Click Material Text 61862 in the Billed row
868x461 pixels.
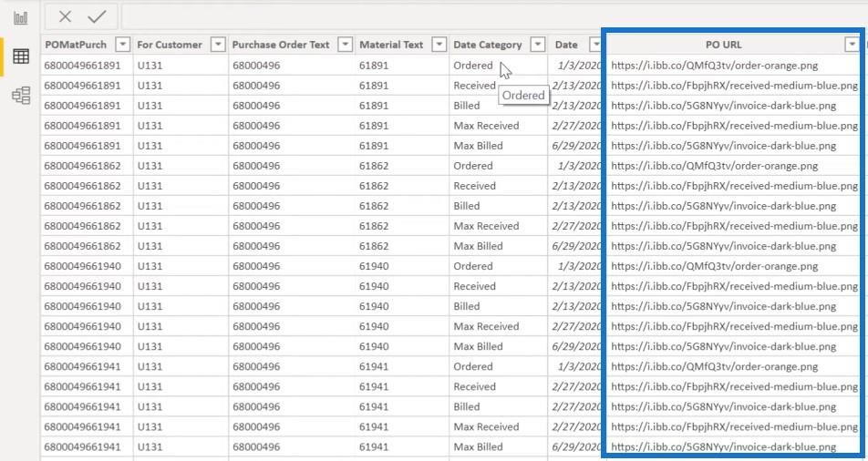(x=374, y=206)
